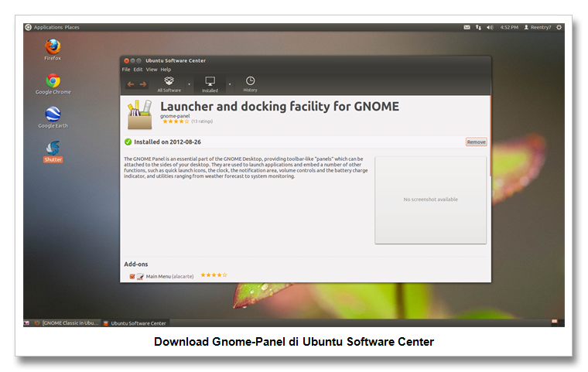Click the 'Launcher and docking facility for GNOME' title
Image resolution: width=588 pixels, height=372 pixels.
click(280, 107)
